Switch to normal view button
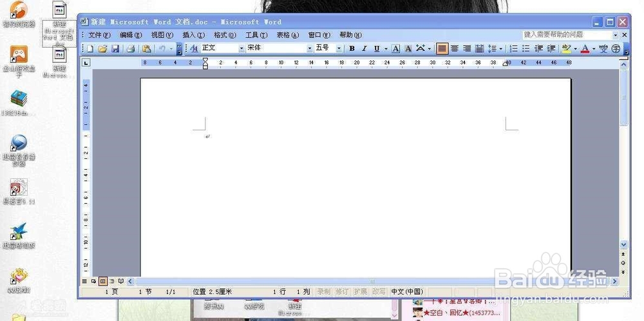 click(x=84, y=281)
